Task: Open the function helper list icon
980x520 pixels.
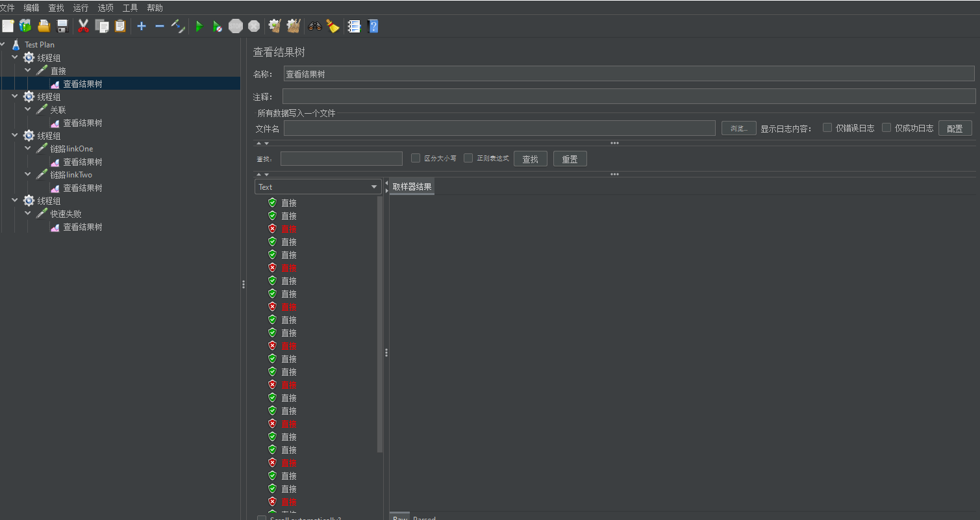Action: 354,26
